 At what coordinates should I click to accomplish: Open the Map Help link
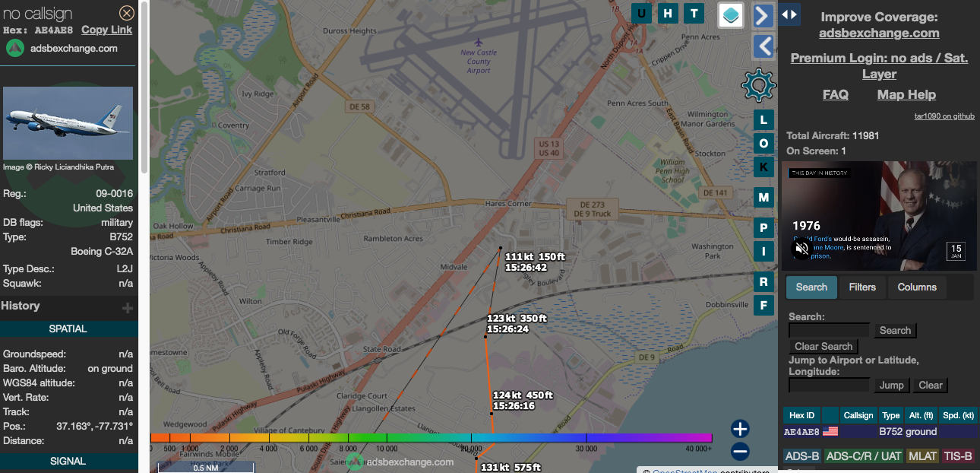click(906, 94)
